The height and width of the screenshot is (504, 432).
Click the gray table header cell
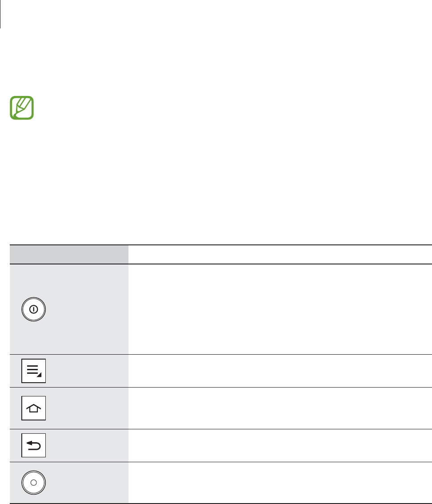pyautogui.click(x=69, y=254)
